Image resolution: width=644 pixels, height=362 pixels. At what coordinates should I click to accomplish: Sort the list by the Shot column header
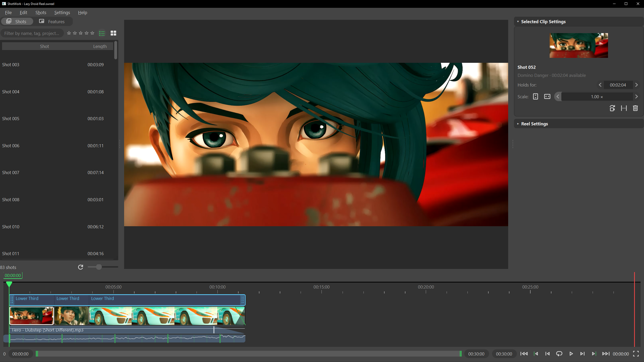point(44,46)
